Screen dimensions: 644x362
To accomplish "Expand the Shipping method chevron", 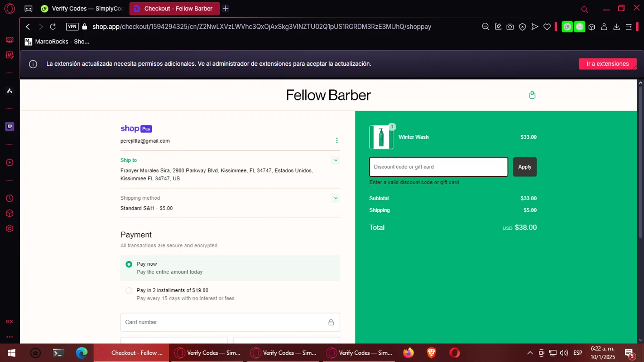I will point(336,198).
